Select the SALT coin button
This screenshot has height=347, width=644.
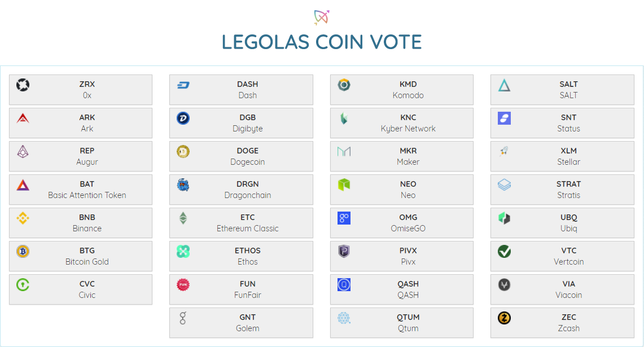(562, 90)
